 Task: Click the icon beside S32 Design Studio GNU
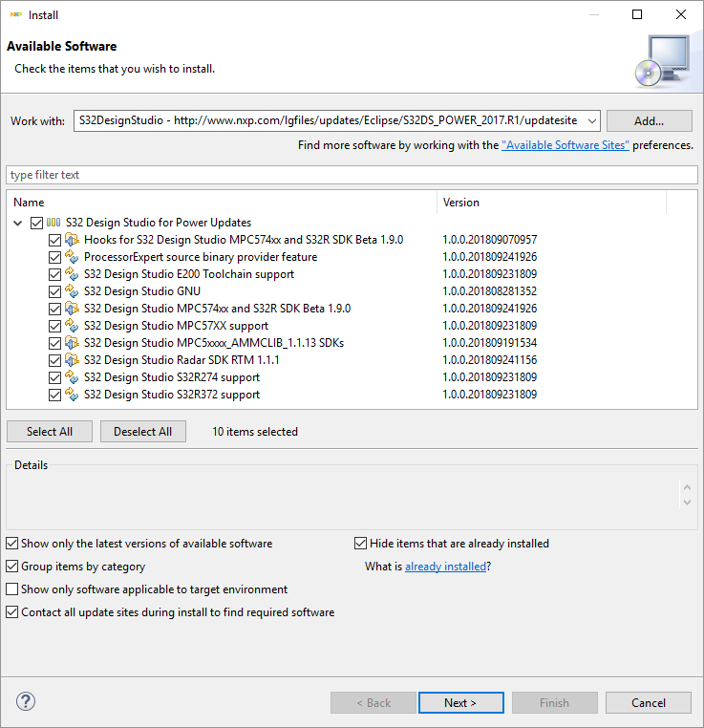coord(72,291)
